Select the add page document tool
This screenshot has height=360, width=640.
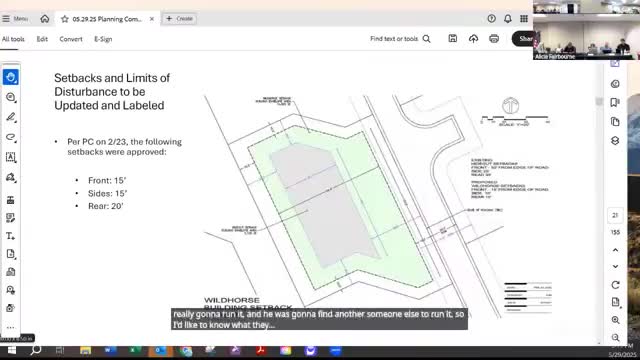click(x=11, y=254)
